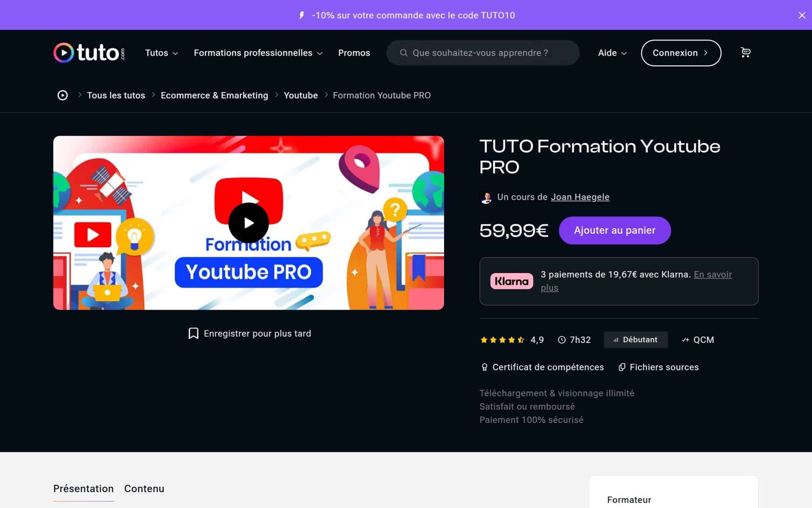Click the Klarna logo badge
Screen dimensions: 812x508
(x=511, y=281)
